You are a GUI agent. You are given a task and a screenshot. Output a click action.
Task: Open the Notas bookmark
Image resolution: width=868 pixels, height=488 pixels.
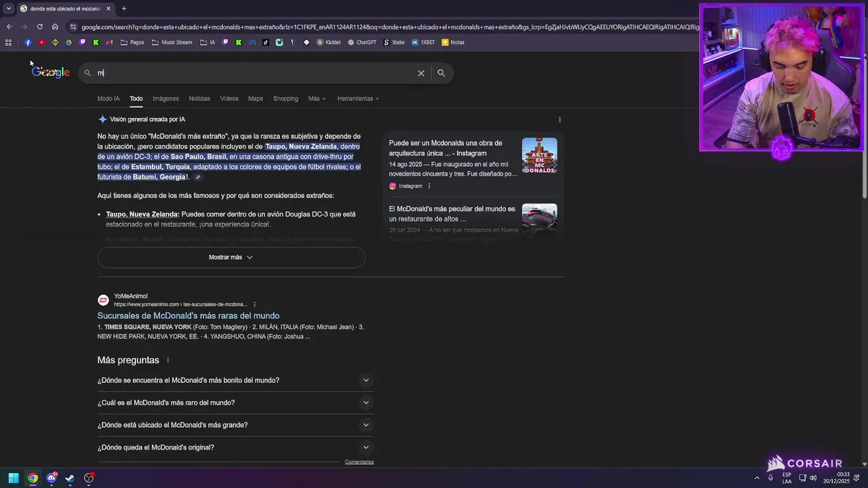[x=453, y=42]
